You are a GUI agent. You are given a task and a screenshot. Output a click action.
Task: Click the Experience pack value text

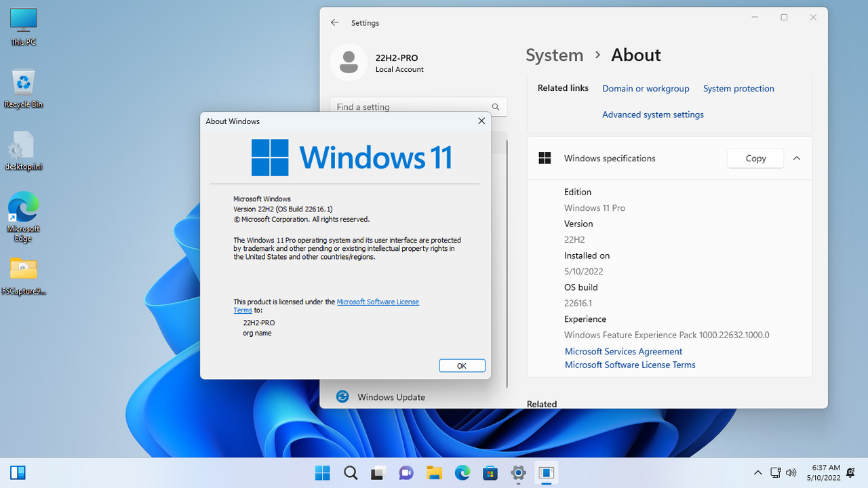[667, 335]
